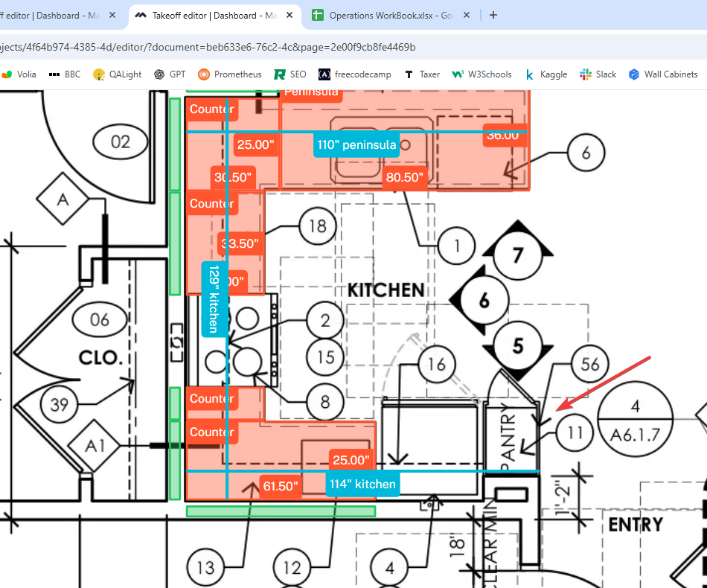
Task: Select the 33.50" dimension label
Action: tap(240, 244)
